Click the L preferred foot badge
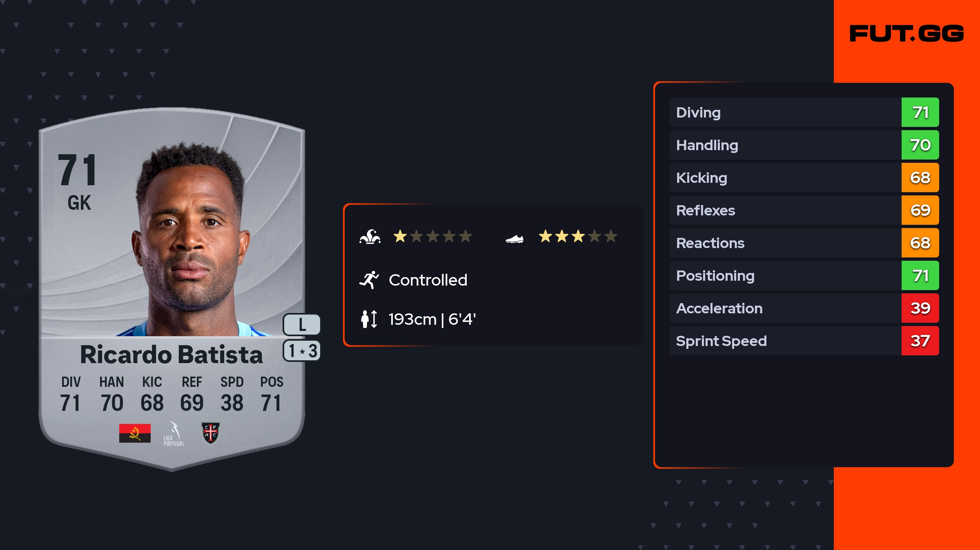Screen dimensions: 980x550 coord(302,325)
